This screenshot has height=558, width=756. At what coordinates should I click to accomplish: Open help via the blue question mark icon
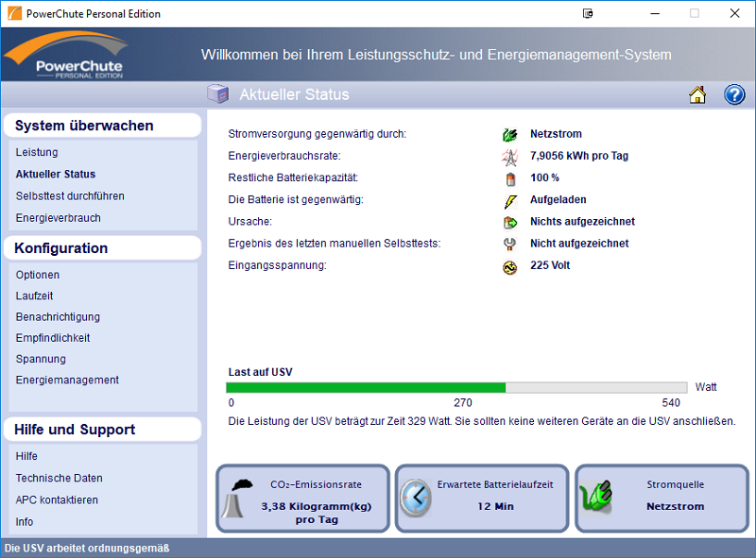coord(734,94)
